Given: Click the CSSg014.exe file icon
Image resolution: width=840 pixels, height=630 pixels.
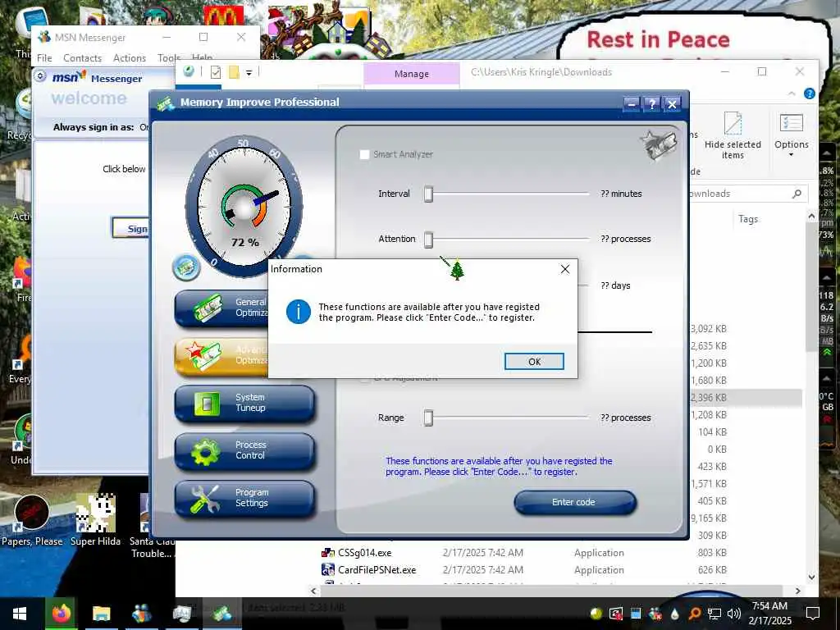Looking at the screenshot, I should 327,552.
